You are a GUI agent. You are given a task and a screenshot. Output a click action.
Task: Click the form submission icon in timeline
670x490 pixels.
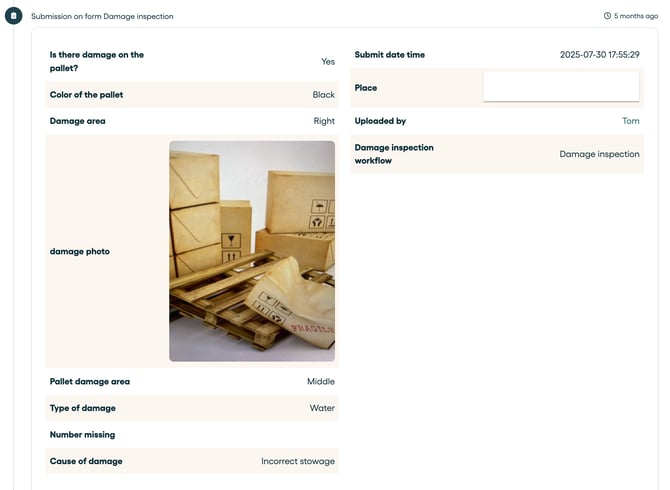tap(14, 16)
